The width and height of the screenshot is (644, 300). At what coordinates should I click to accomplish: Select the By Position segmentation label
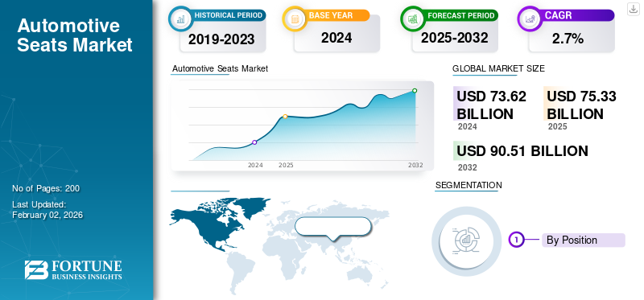coord(583,240)
